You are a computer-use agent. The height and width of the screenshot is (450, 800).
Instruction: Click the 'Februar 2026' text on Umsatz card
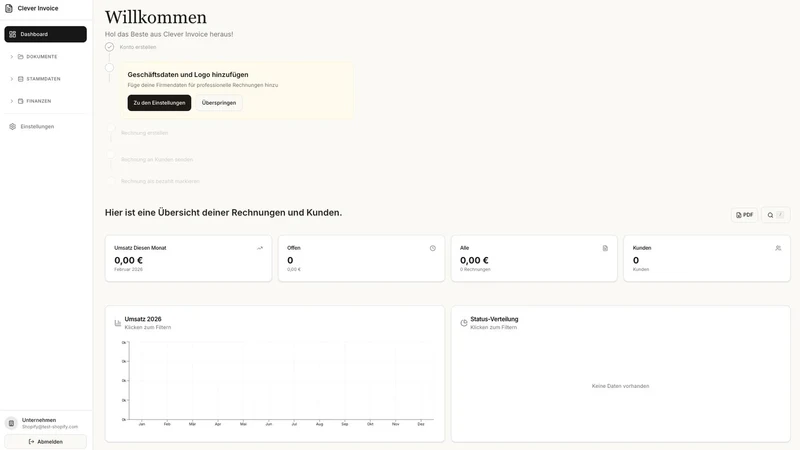(129, 269)
